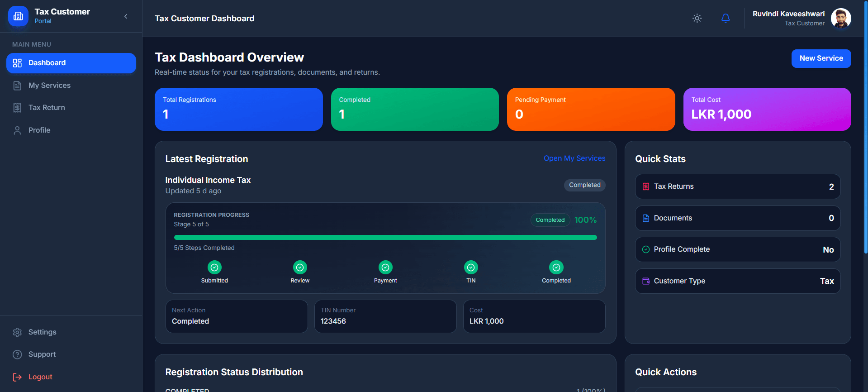The height and width of the screenshot is (392, 868).
Task: Click the green Completed pill near 100%
Action: [550, 220]
